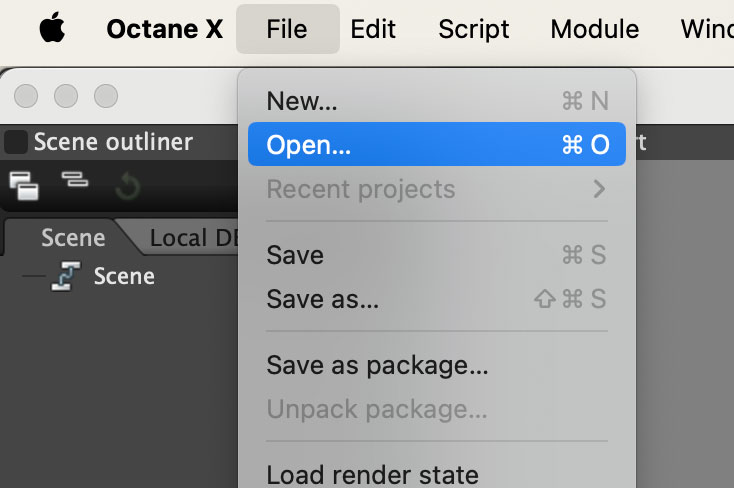Screen dimensions: 734x488
Task: Select Save as... in the File menu
Action: pos(322,299)
